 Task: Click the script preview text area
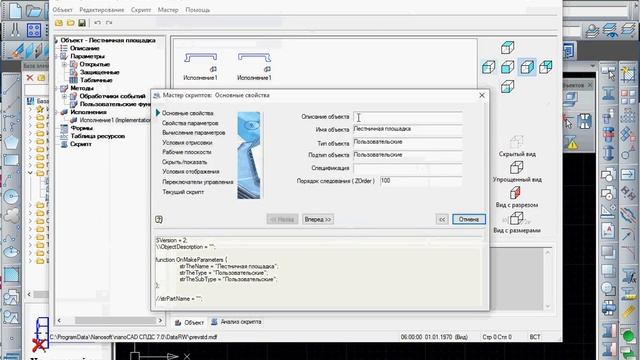point(318,271)
